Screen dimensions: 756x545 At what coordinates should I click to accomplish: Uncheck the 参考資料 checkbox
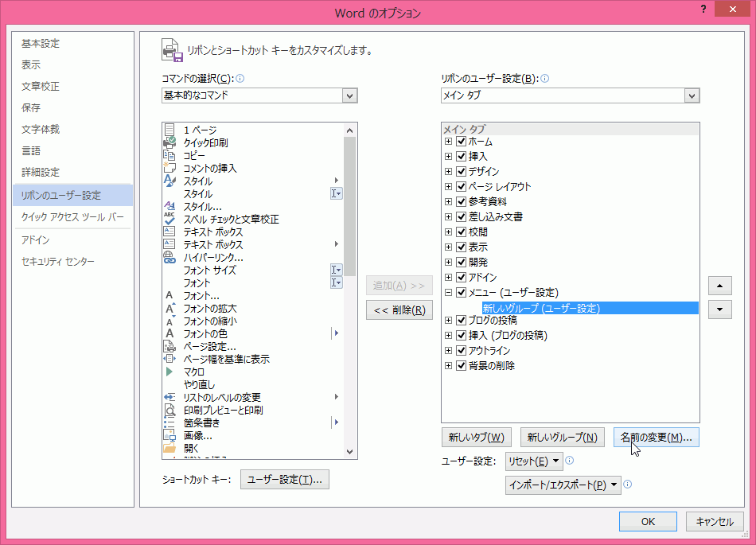(461, 201)
